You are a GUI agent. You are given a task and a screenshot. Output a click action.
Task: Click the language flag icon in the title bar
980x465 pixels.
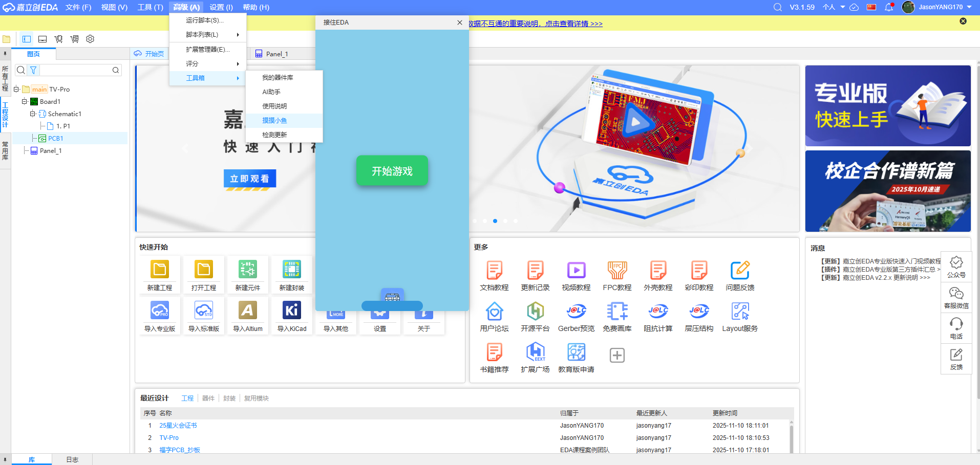871,7
